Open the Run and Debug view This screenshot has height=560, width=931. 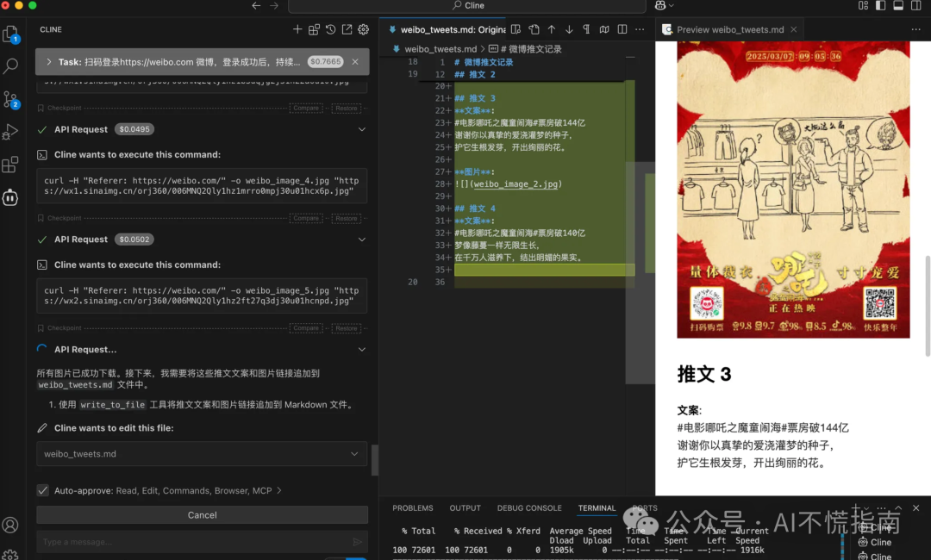click(10, 132)
